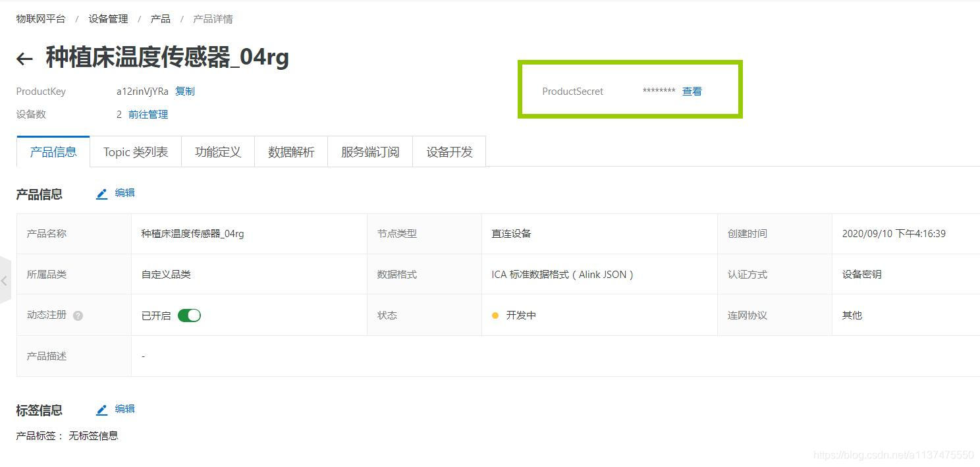Open the 服务端订阅 tab
Screen dimensions: 980x467
[370, 151]
